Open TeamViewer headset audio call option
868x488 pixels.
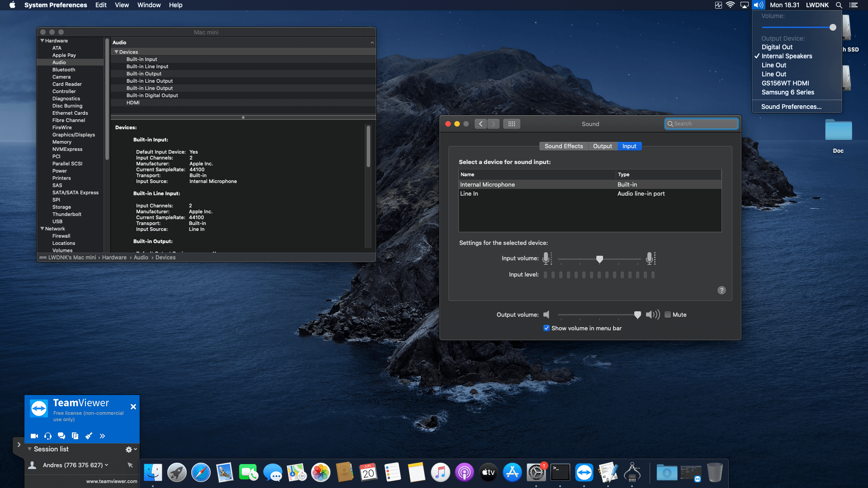(x=48, y=436)
